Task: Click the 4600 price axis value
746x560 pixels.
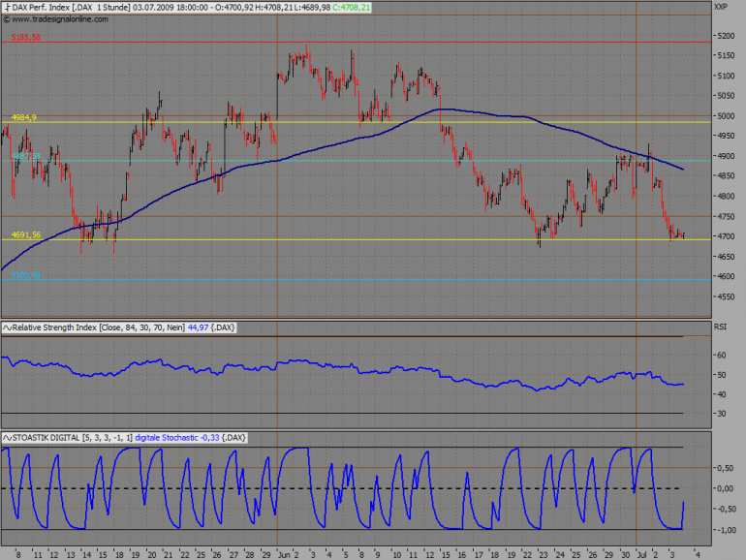Action: pyautogui.click(x=725, y=276)
